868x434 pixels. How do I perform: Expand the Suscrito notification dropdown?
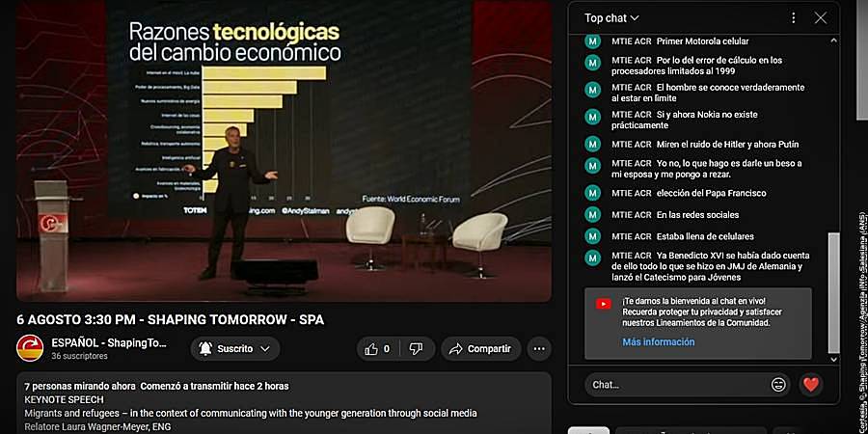click(x=265, y=349)
